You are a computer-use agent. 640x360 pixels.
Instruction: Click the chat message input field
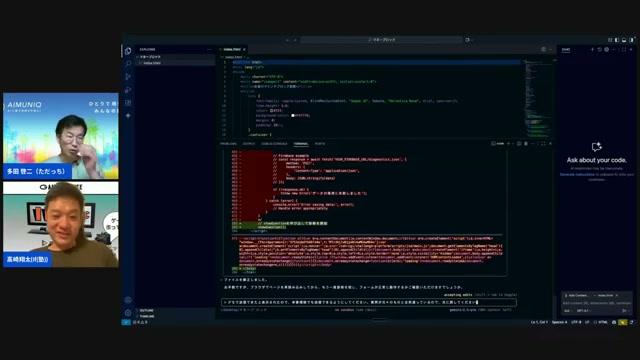tap(597, 303)
